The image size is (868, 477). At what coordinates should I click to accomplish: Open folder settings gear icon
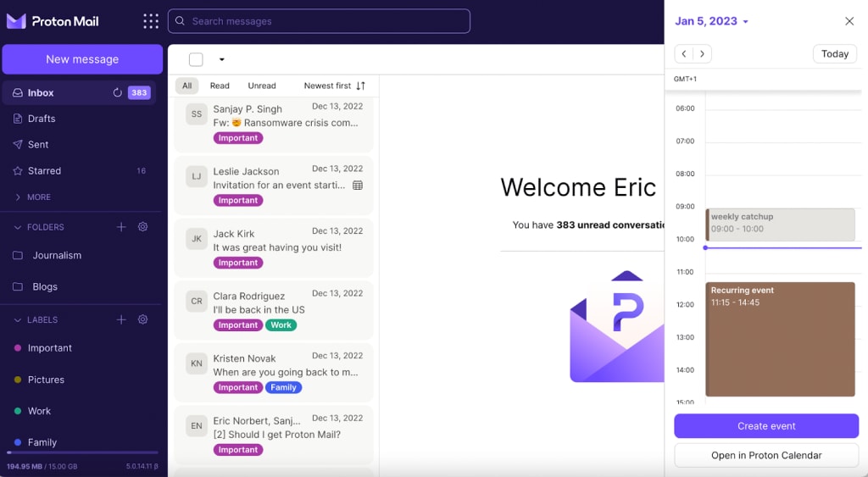pyautogui.click(x=142, y=227)
